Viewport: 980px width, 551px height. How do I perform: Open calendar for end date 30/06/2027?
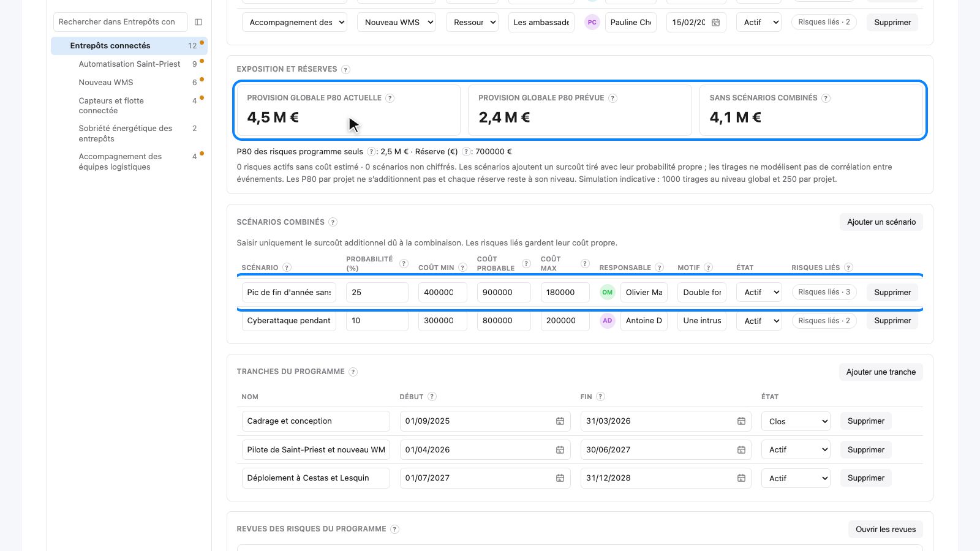click(741, 450)
